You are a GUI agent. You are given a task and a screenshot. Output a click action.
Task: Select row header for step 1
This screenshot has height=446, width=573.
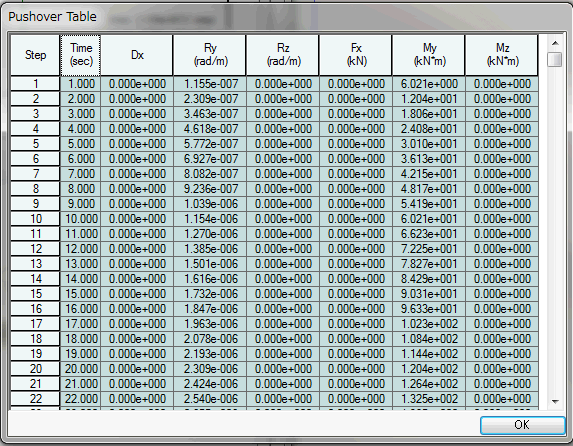click(x=35, y=84)
